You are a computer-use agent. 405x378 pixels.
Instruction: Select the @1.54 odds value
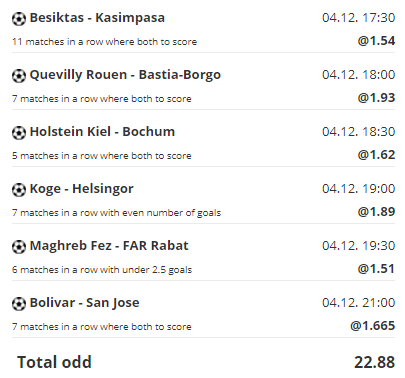click(x=376, y=41)
